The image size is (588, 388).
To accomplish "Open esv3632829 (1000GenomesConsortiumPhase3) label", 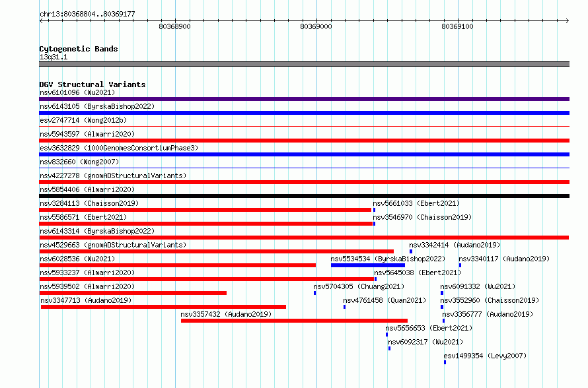I will coord(119,148).
